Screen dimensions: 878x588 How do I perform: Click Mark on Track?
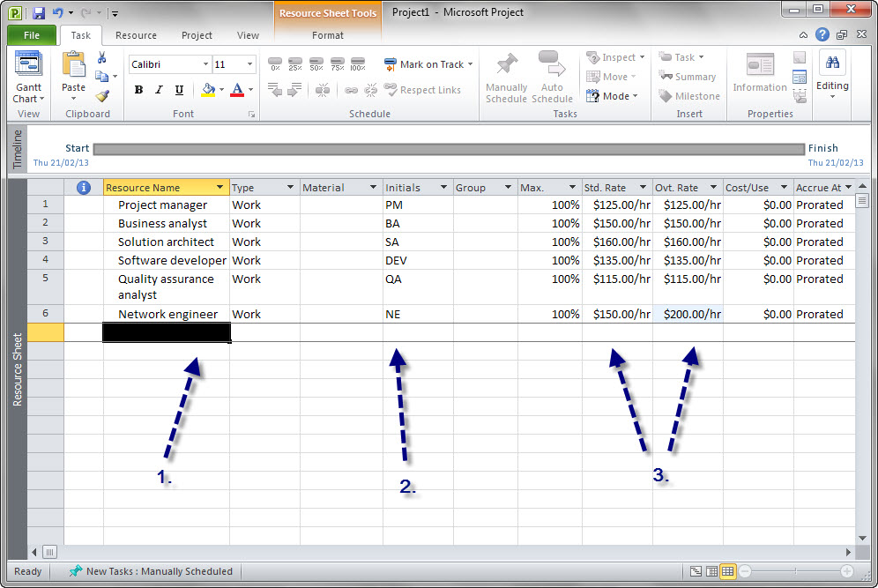(428, 63)
